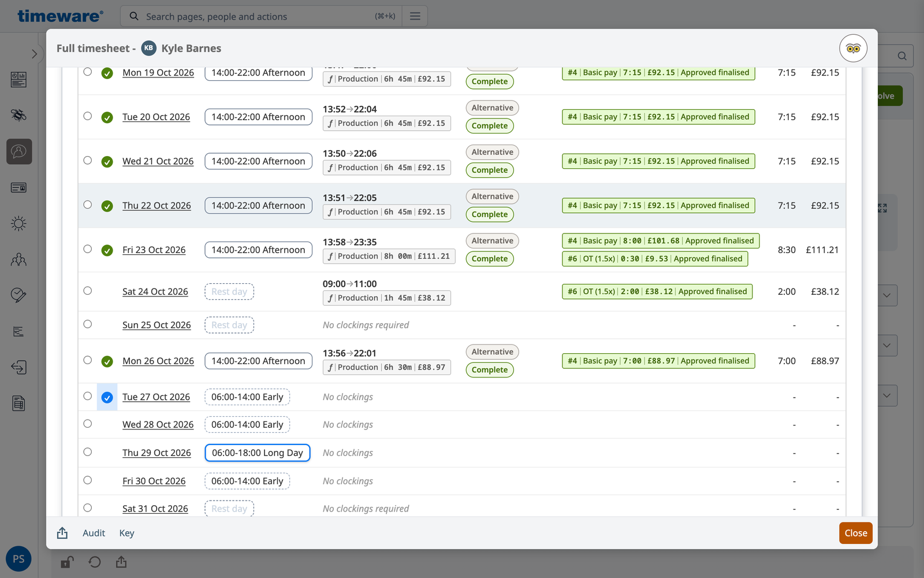This screenshot has width=924, height=578.
Task: Click the unlock padlock icon at bottom
Action: (67, 562)
